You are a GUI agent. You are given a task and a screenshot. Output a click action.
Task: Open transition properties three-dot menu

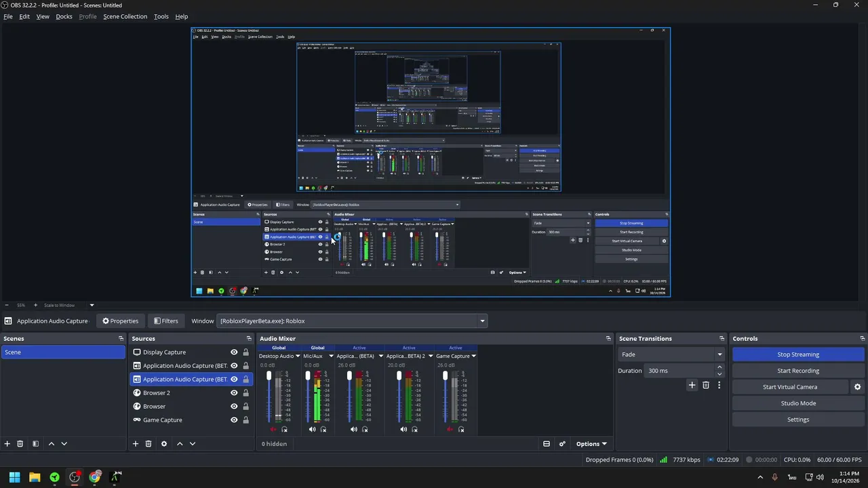click(x=719, y=385)
